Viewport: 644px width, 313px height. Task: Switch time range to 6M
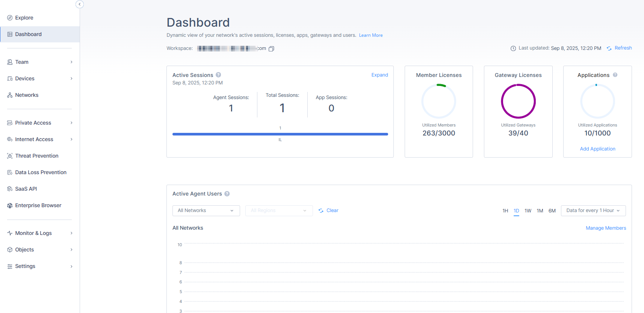(552, 211)
